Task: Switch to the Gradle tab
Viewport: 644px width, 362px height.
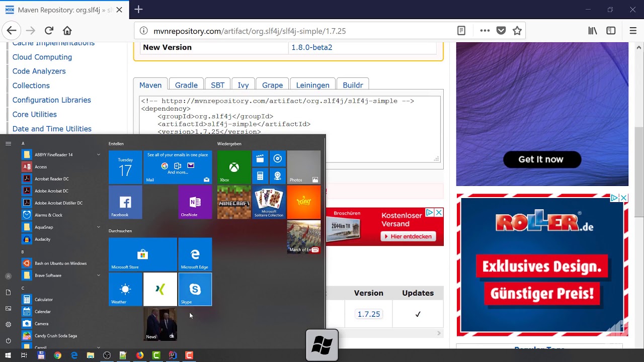Action: pos(186,85)
